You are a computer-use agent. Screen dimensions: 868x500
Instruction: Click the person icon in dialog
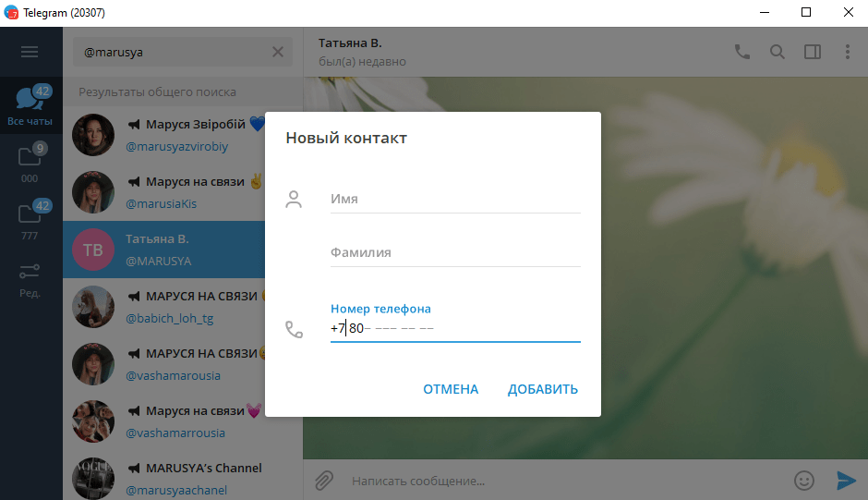coord(294,199)
